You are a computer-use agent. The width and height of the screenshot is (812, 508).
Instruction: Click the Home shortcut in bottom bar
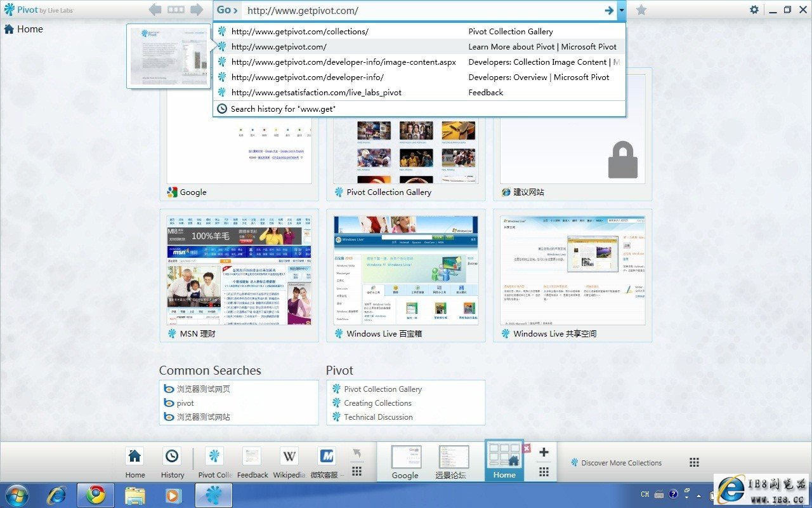tap(134, 462)
